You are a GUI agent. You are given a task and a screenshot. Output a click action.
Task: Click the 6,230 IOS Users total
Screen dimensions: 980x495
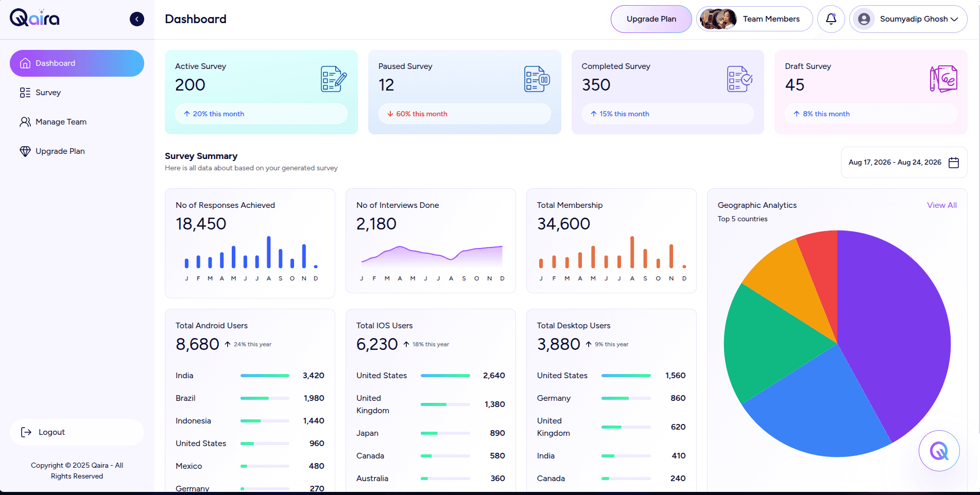click(377, 344)
